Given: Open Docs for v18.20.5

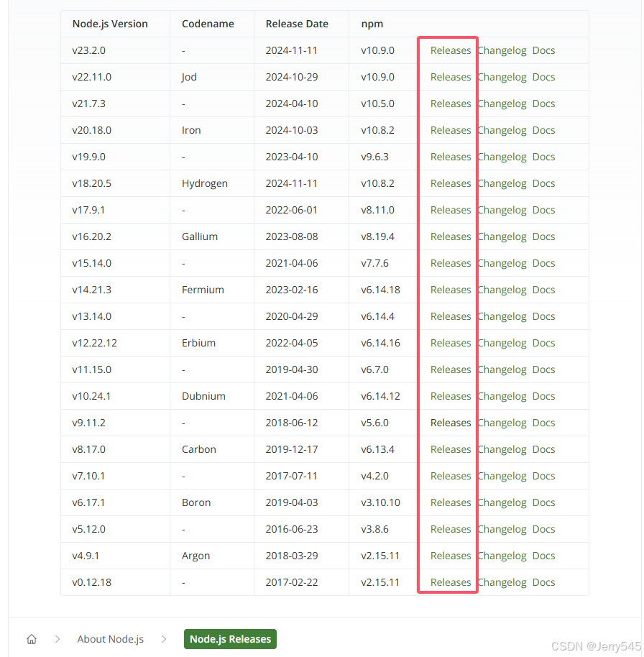Looking at the screenshot, I should pyautogui.click(x=543, y=183).
